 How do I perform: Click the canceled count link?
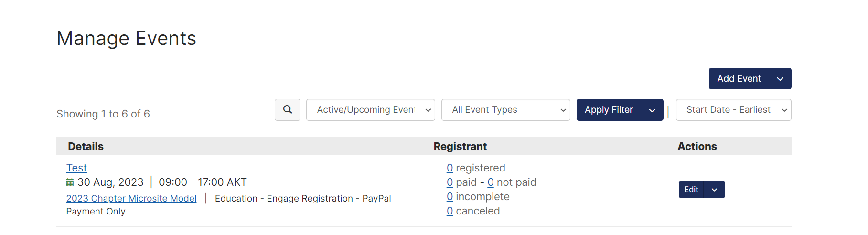pyautogui.click(x=450, y=211)
